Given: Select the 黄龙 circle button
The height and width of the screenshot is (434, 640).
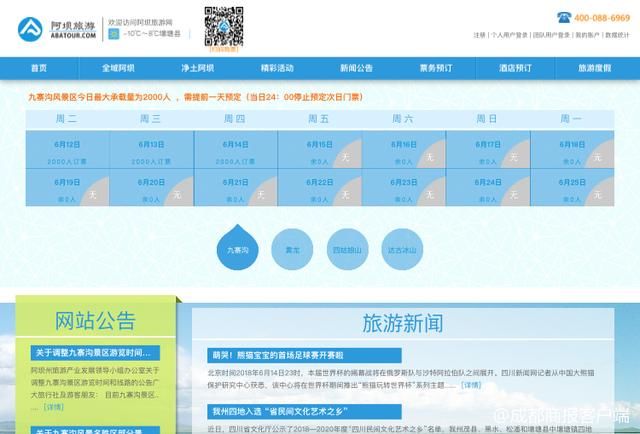Looking at the screenshot, I should (292, 249).
